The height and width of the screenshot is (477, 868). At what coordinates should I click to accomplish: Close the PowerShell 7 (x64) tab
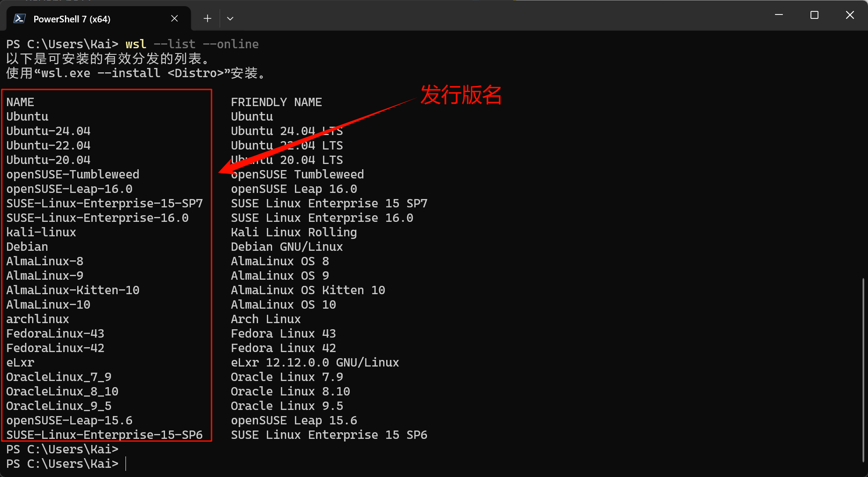pos(174,18)
